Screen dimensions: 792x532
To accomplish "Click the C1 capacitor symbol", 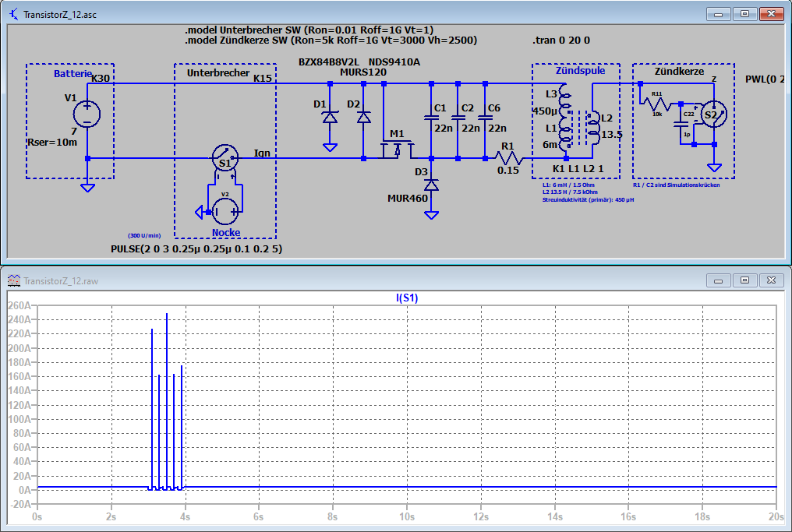I will (430, 118).
